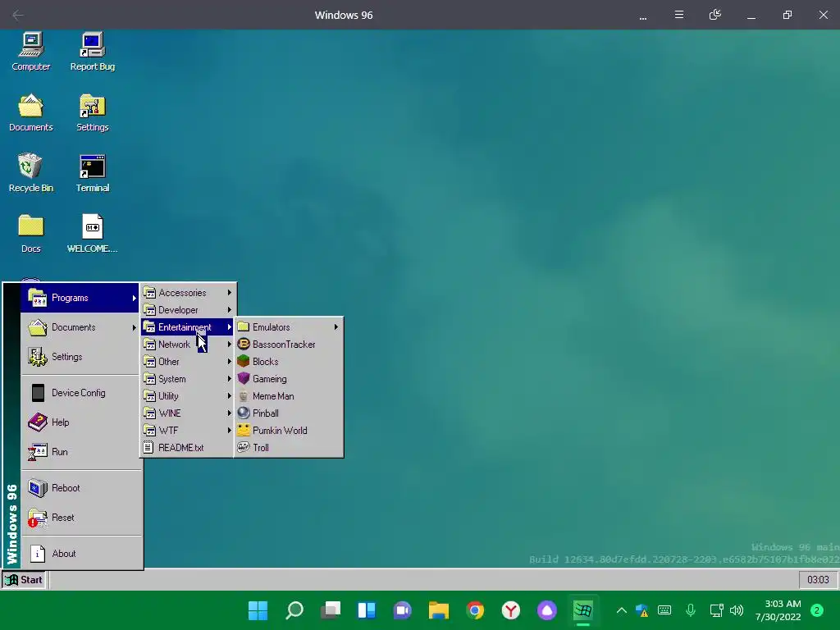Image resolution: width=840 pixels, height=630 pixels.
Task: Expand the System submenu
Action: coord(187,379)
